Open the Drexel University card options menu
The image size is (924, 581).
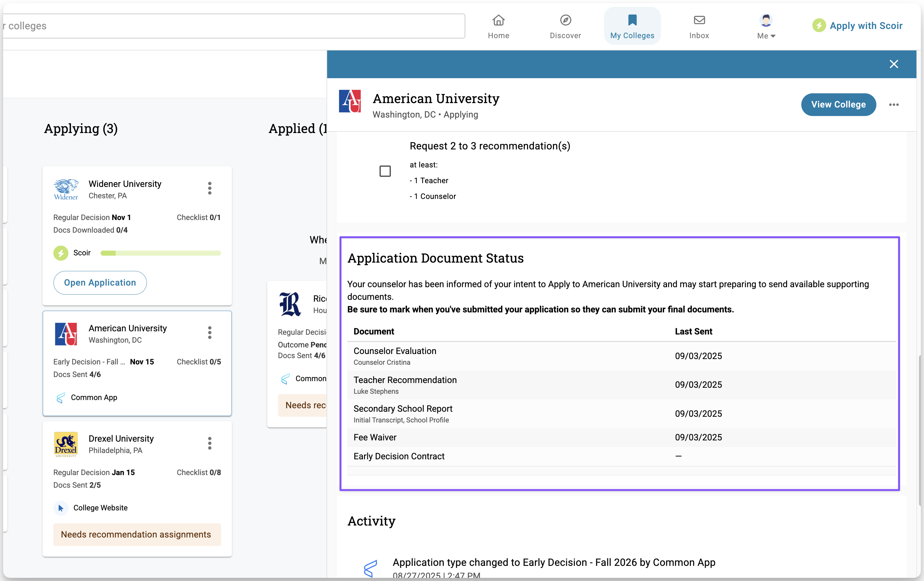pyautogui.click(x=209, y=443)
